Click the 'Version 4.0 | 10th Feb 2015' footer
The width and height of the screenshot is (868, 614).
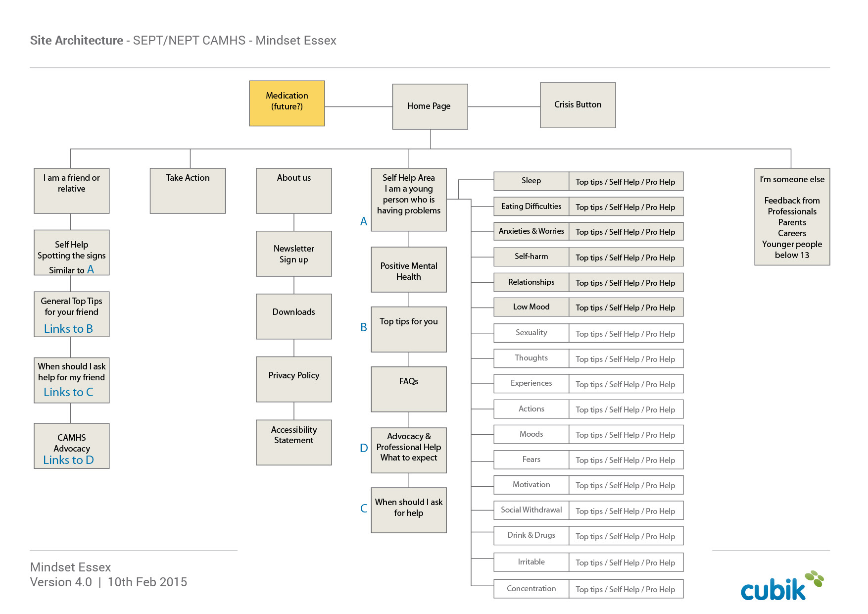pyautogui.click(x=108, y=582)
